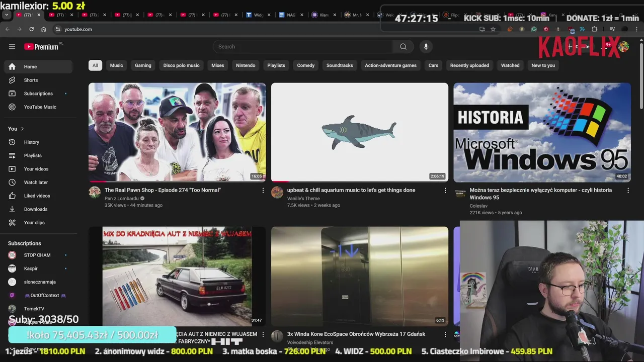Select the Soundtracks filter chip
644x362 pixels.
[x=340, y=65]
